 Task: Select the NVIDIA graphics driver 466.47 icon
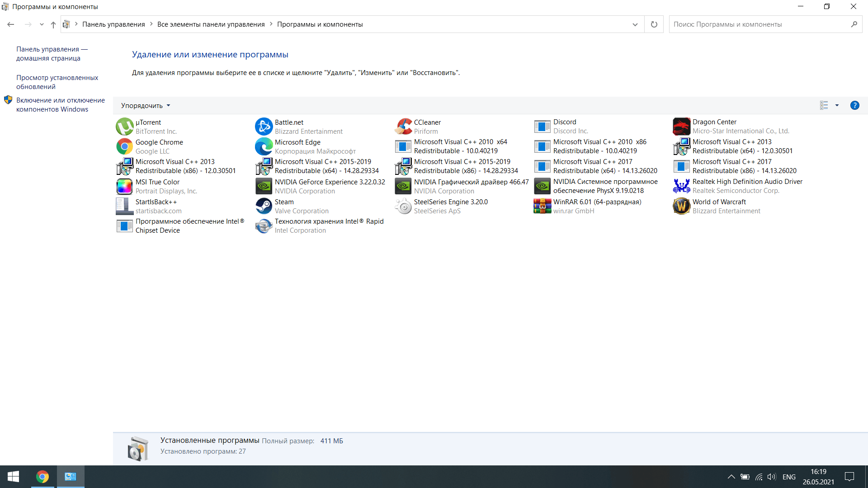(x=403, y=186)
